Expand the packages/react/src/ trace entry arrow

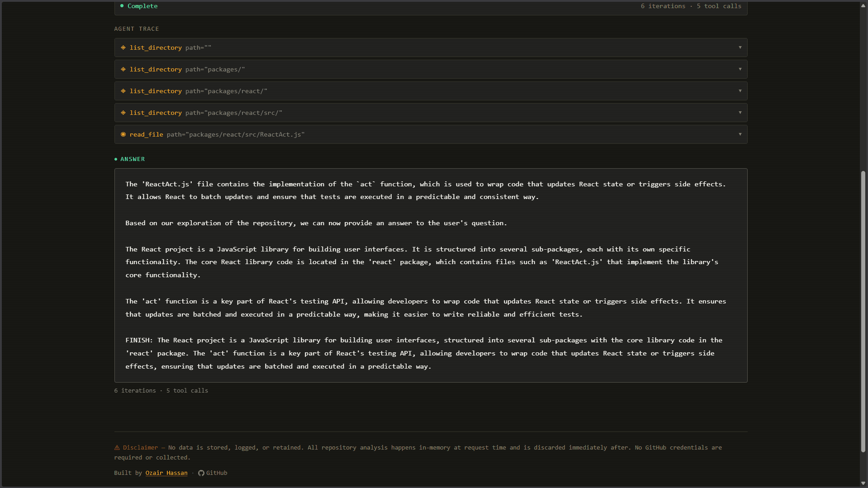(x=740, y=113)
